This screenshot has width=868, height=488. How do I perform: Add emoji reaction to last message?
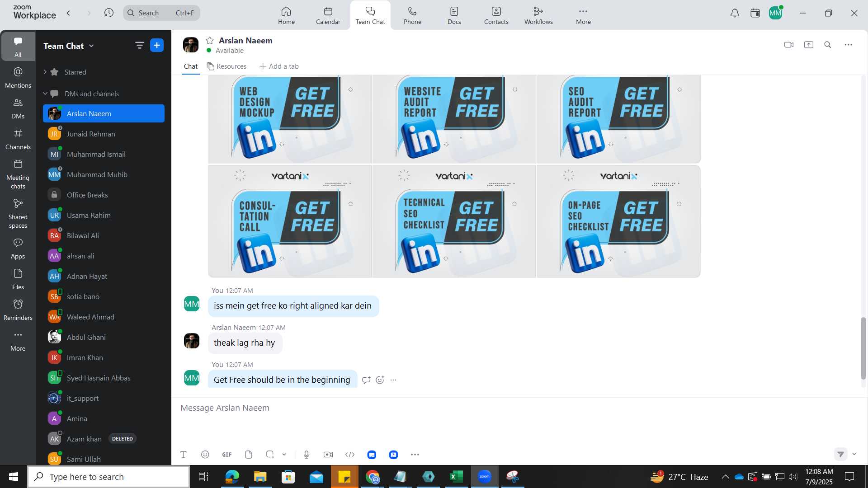[x=380, y=380]
